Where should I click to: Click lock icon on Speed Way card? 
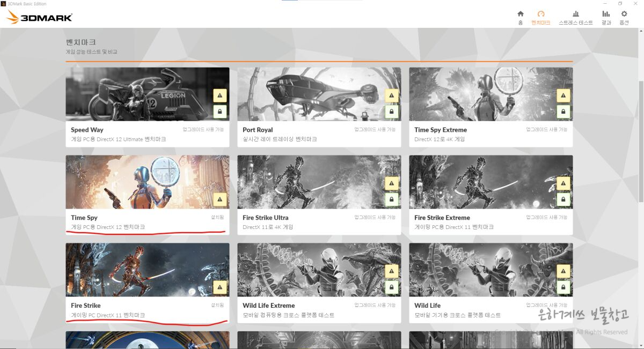tap(220, 112)
